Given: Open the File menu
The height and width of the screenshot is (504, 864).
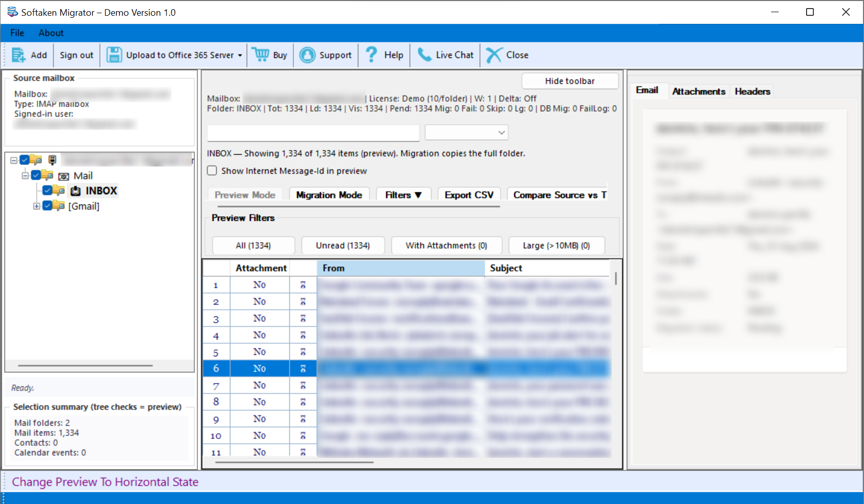Looking at the screenshot, I should pyautogui.click(x=17, y=33).
